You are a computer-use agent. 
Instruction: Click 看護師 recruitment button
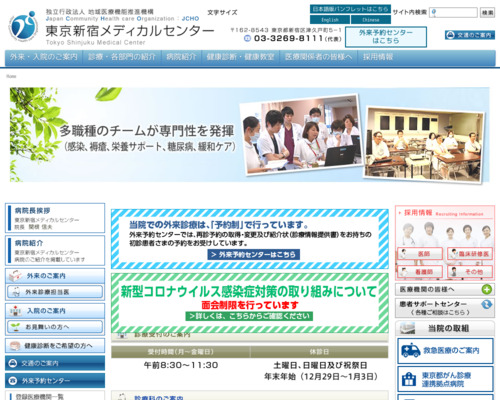(x=420, y=272)
